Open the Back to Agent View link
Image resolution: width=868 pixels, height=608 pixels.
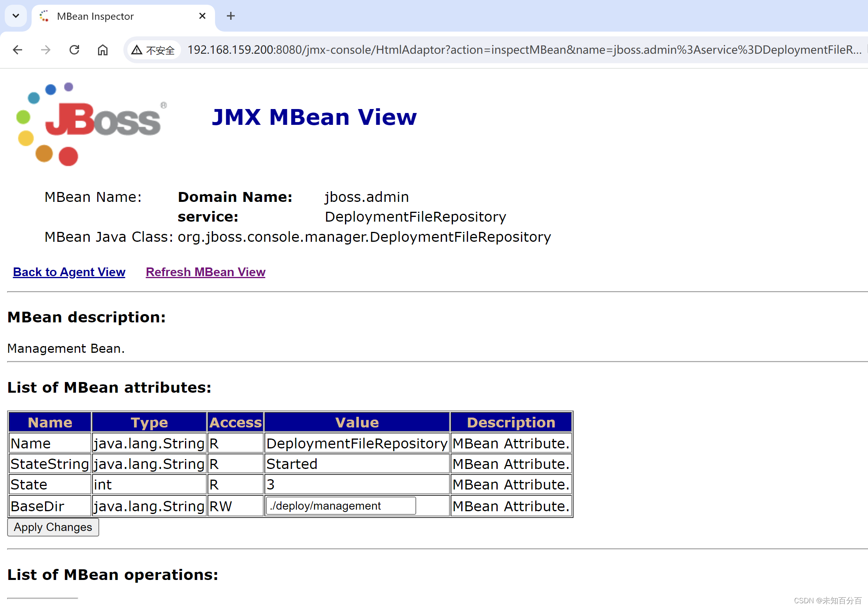(69, 272)
